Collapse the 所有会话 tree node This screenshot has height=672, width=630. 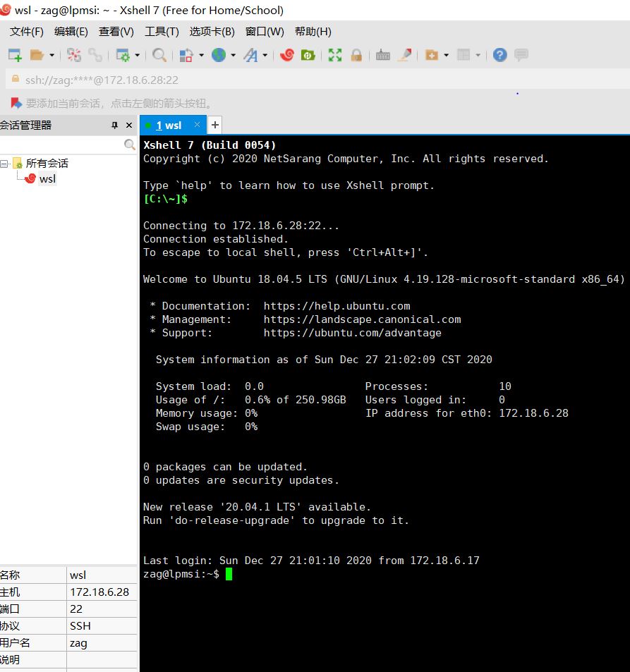(x=5, y=163)
